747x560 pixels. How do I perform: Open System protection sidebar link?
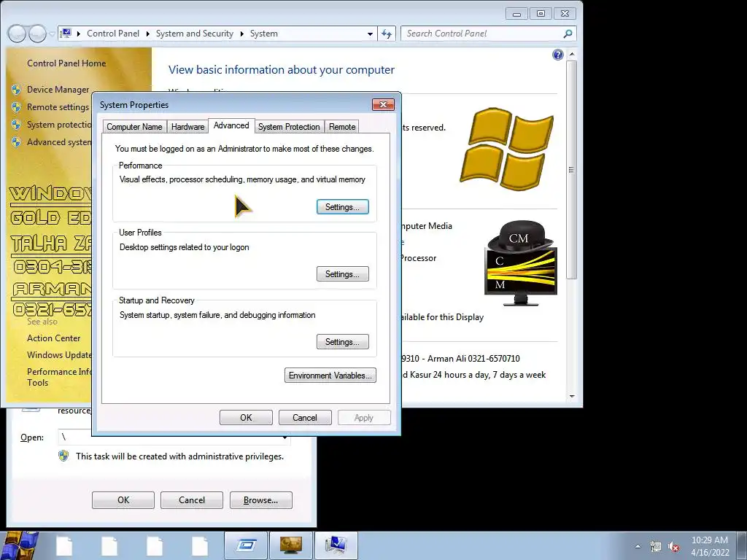pyautogui.click(x=59, y=125)
